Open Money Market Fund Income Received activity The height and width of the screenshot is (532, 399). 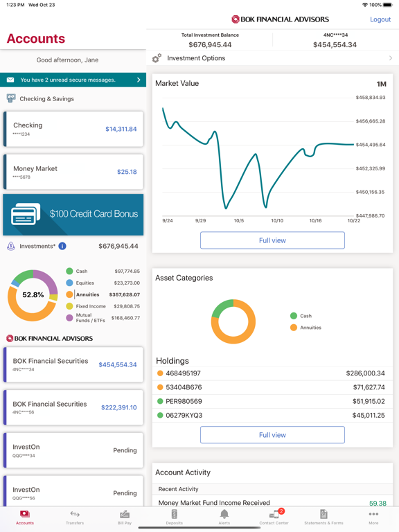pyautogui.click(x=272, y=502)
